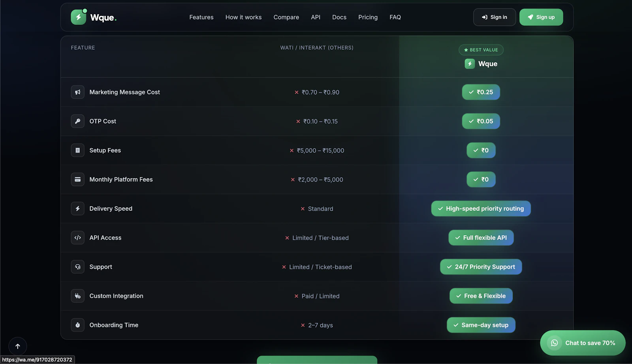Click the Setup Fees ₹0 badge
Screen dimensions: 632x364
click(481, 150)
